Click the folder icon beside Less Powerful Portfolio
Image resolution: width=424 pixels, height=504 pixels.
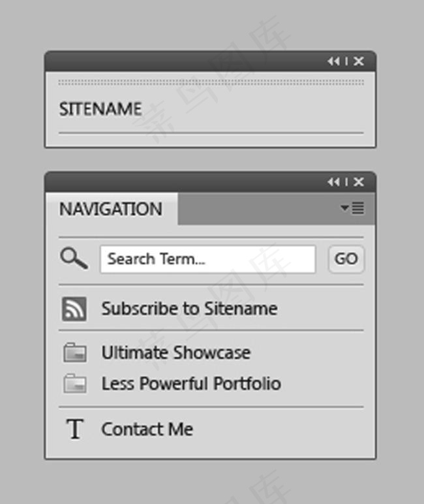coord(75,383)
